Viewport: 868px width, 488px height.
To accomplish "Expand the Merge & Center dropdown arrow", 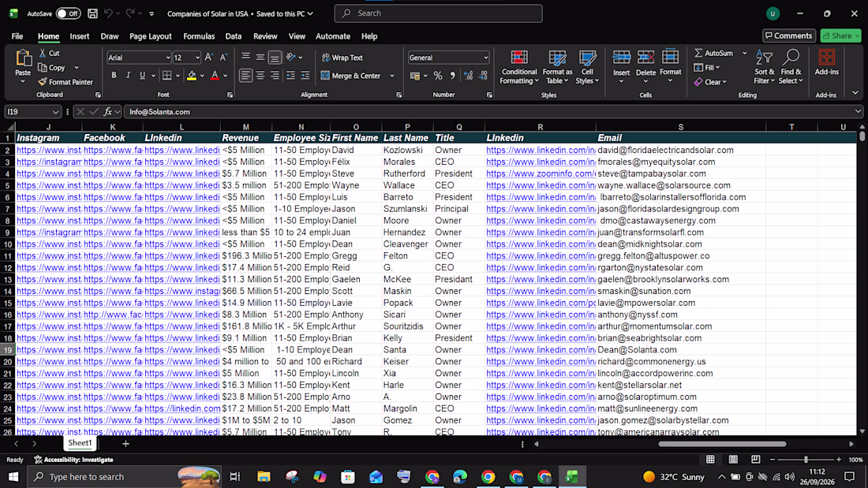I will pos(392,76).
